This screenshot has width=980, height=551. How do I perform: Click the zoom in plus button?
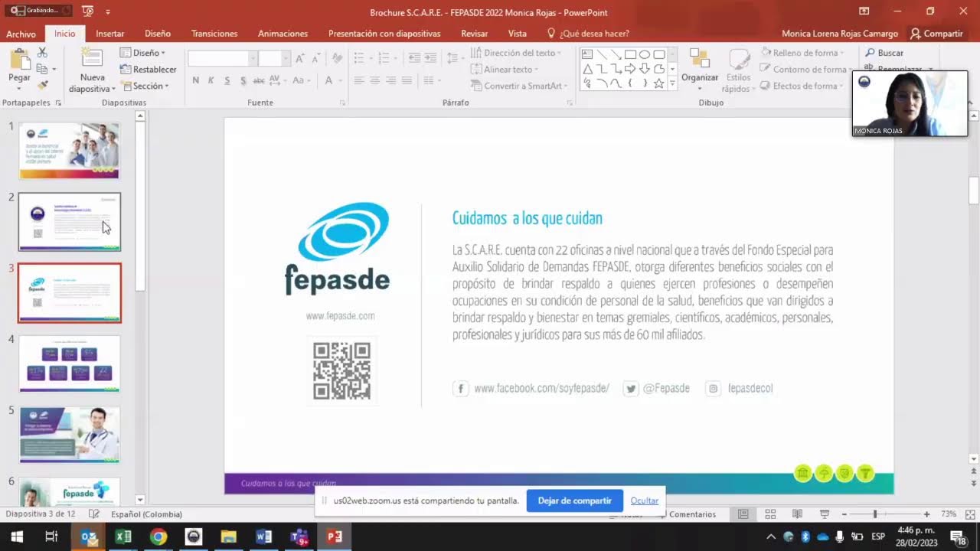click(x=926, y=514)
